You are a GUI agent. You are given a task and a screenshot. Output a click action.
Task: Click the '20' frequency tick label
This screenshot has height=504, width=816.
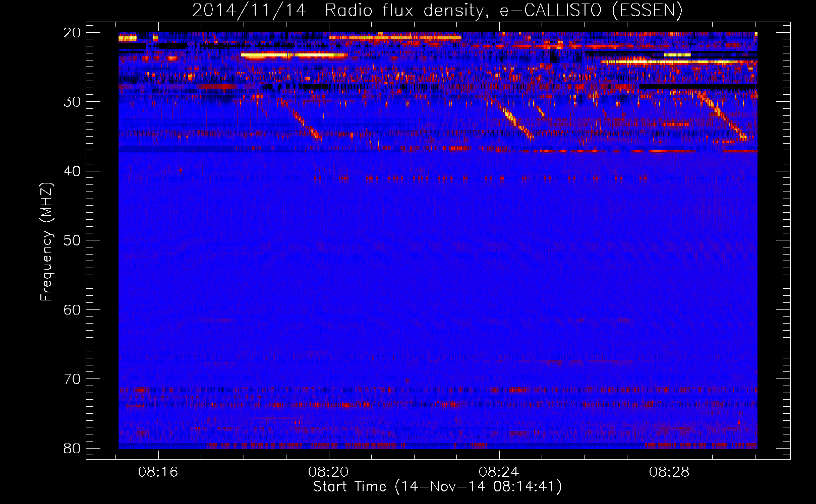tap(72, 33)
